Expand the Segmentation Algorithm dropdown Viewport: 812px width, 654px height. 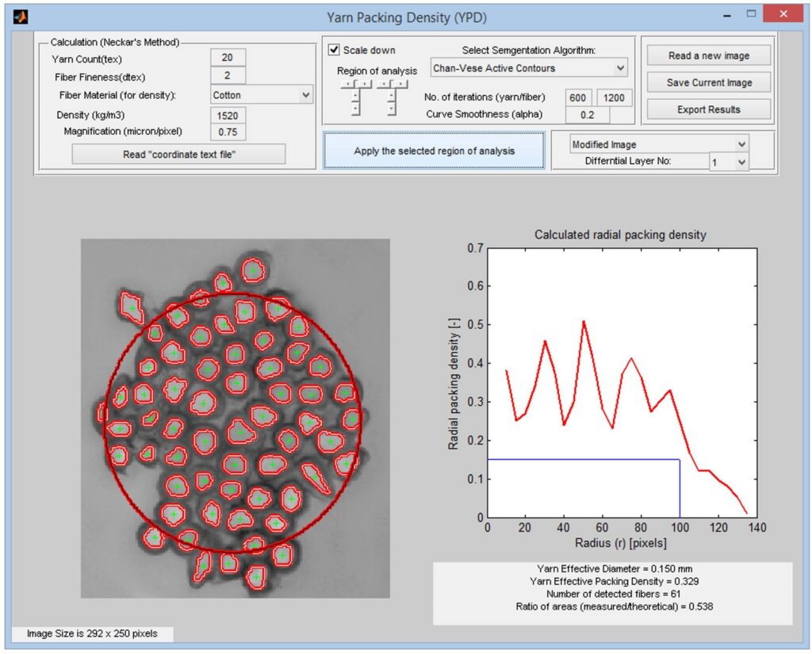(529, 68)
